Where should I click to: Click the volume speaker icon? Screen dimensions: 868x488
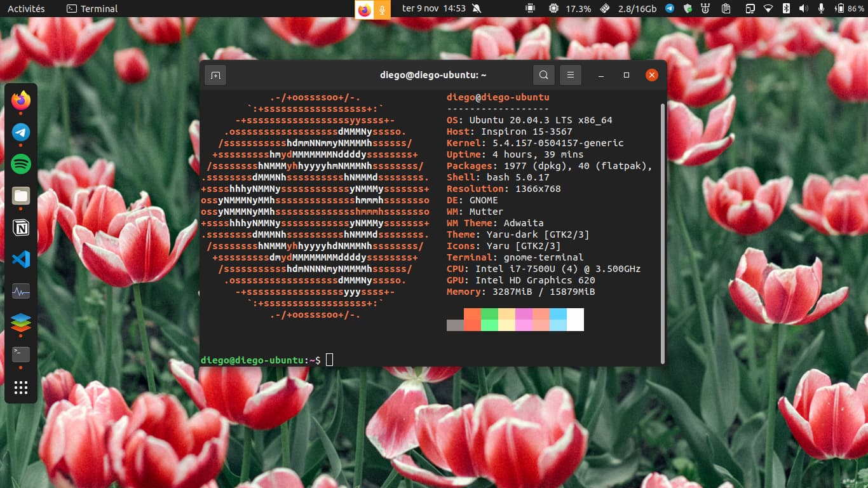pos(803,9)
